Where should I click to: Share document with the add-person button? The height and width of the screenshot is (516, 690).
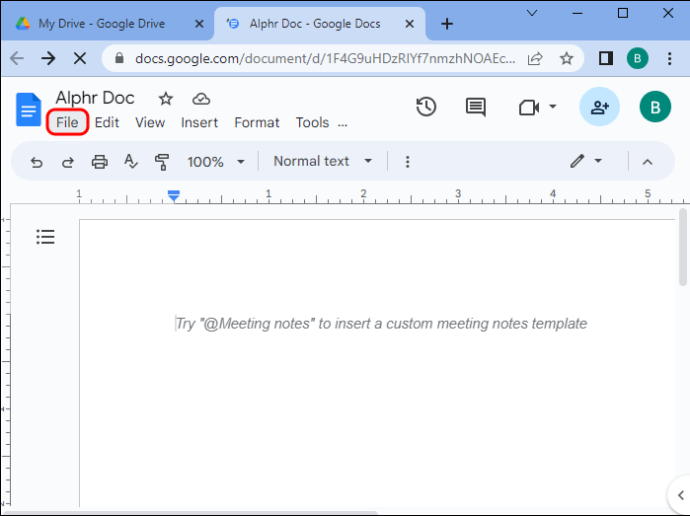click(x=599, y=107)
